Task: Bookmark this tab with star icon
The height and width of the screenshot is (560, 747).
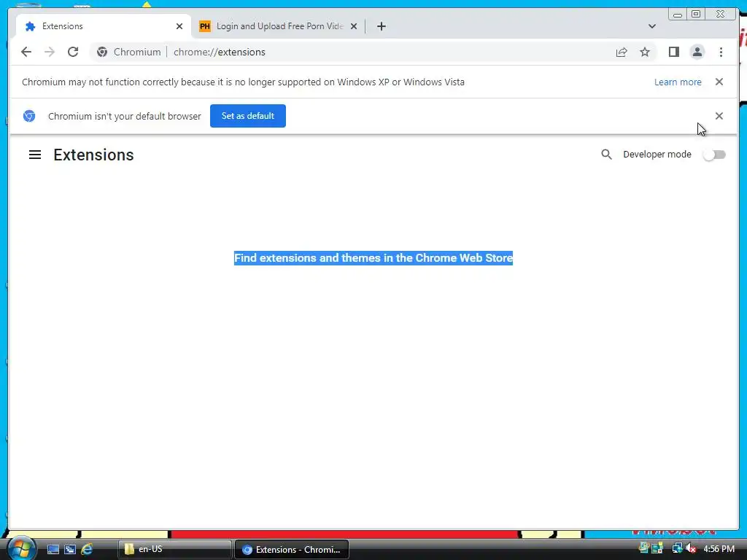Action: (x=645, y=52)
